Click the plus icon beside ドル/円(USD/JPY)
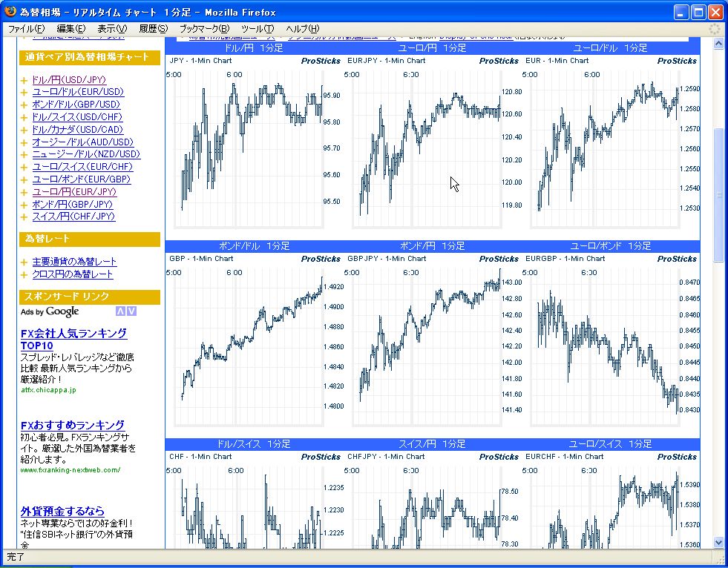The image size is (728, 568). point(24,80)
